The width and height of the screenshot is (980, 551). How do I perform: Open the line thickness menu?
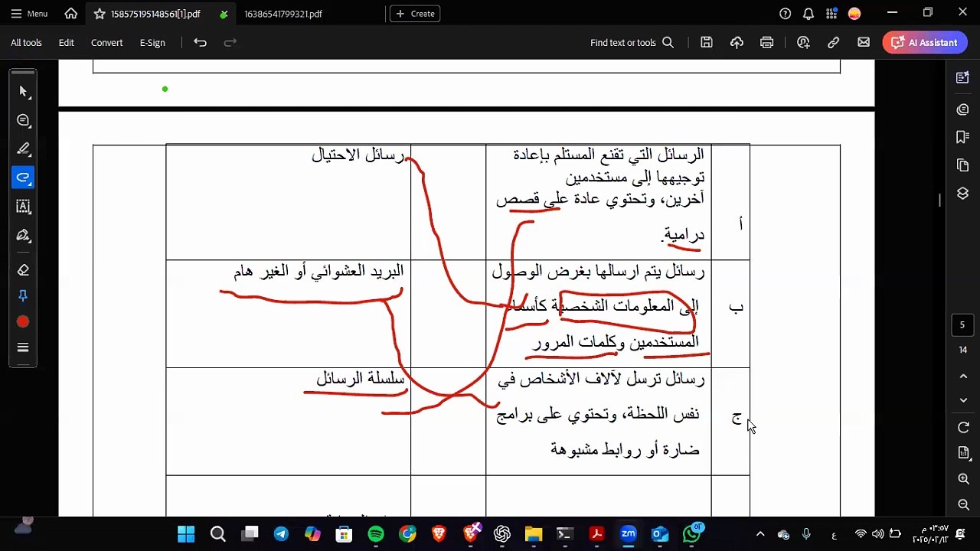[x=23, y=347]
